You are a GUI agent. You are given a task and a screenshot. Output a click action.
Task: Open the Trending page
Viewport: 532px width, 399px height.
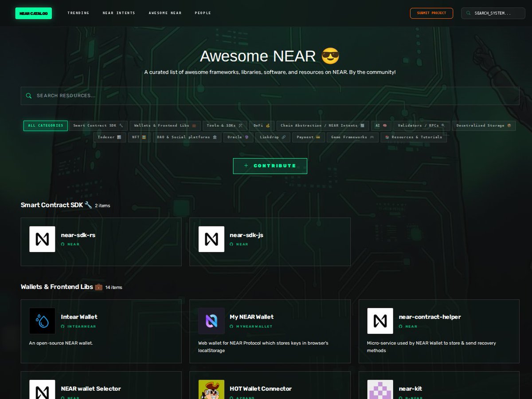(78, 13)
